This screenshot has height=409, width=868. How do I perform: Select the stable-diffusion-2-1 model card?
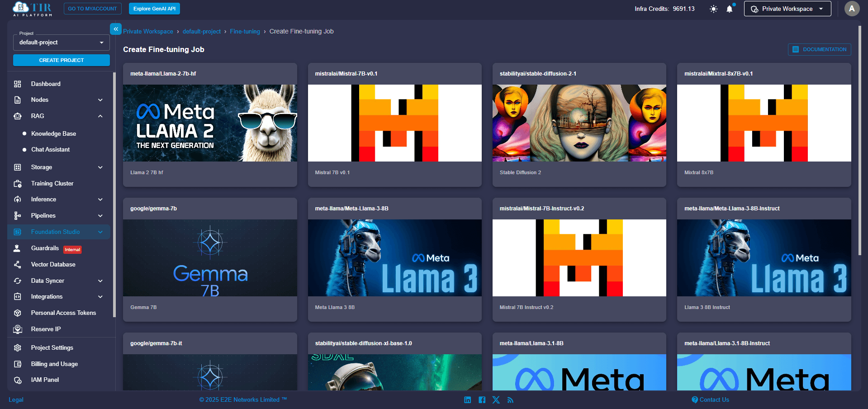579,125
